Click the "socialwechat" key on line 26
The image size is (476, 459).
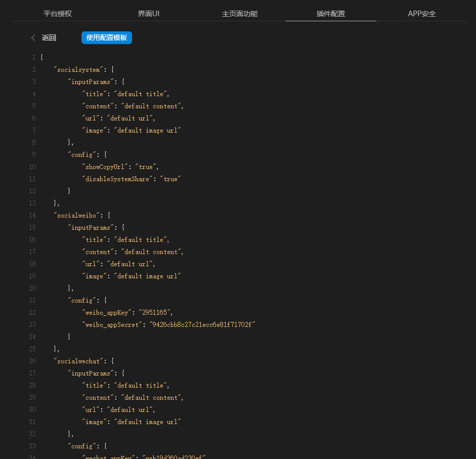pyautogui.click(x=78, y=361)
